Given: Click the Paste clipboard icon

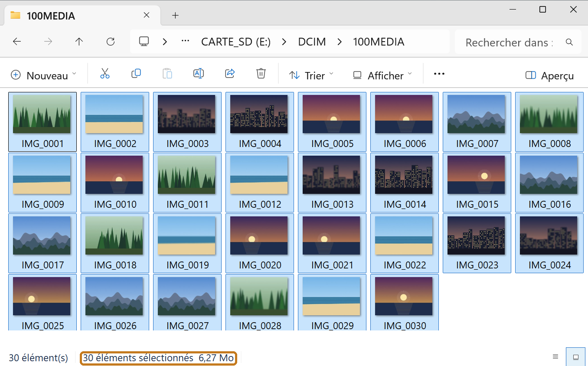Looking at the screenshot, I should pos(167,74).
